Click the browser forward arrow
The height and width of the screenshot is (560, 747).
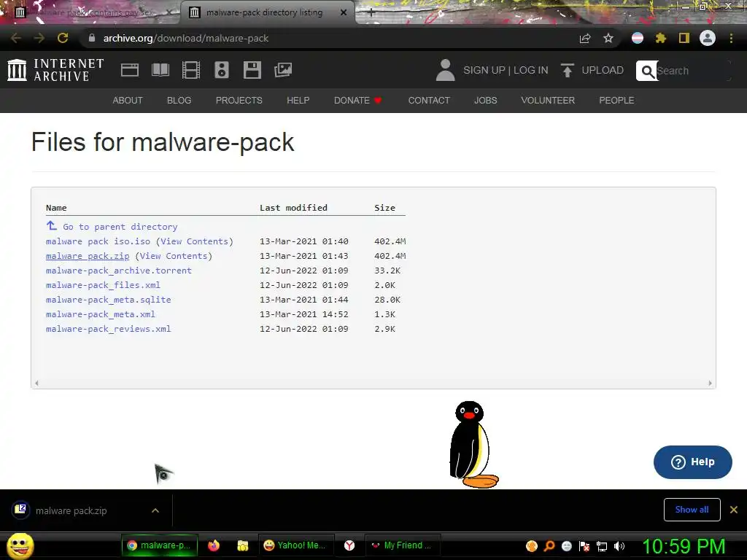(x=39, y=38)
